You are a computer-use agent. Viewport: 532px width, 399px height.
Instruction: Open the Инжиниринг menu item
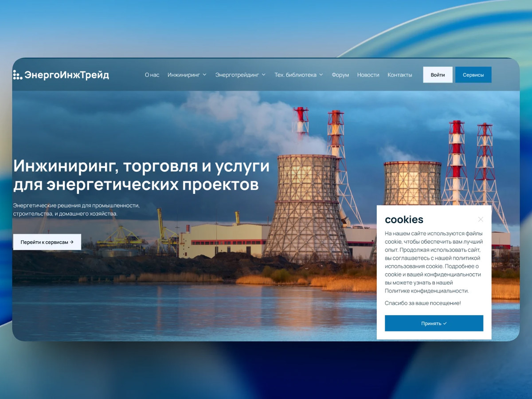coord(184,75)
